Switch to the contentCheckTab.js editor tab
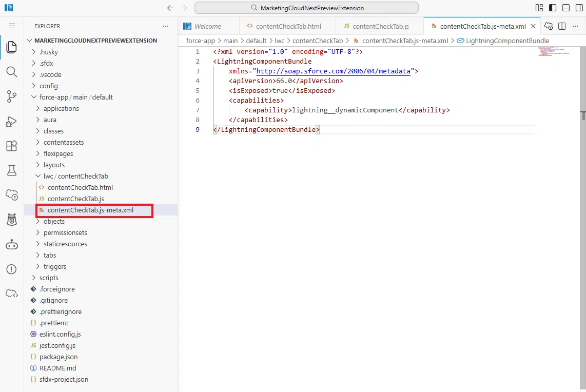The height and width of the screenshot is (392, 586). click(x=380, y=26)
